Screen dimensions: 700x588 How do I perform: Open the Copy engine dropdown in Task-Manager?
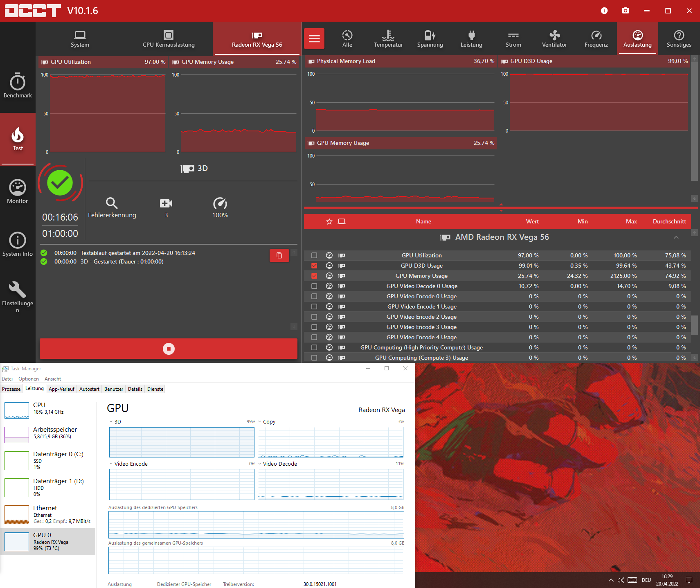click(259, 421)
